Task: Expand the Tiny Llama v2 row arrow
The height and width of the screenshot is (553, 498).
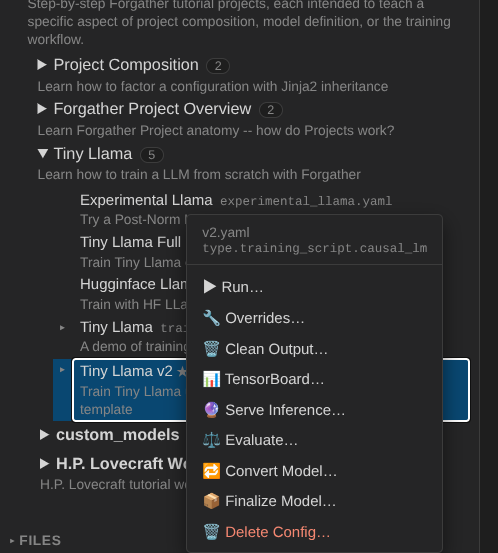Action: (x=62, y=370)
